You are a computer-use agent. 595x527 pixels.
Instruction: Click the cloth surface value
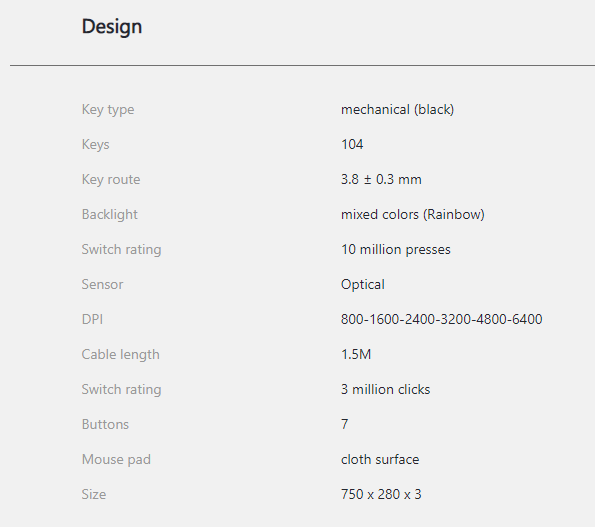380,459
